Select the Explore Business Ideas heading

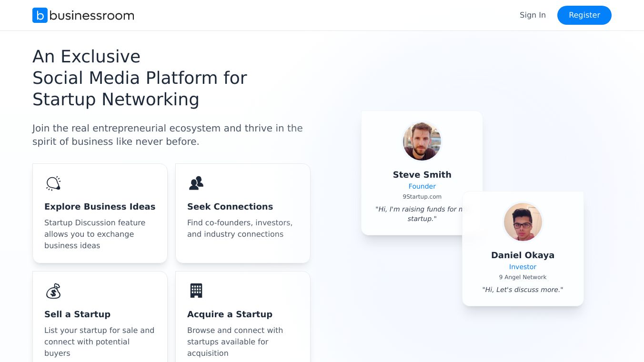tap(100, 207)
